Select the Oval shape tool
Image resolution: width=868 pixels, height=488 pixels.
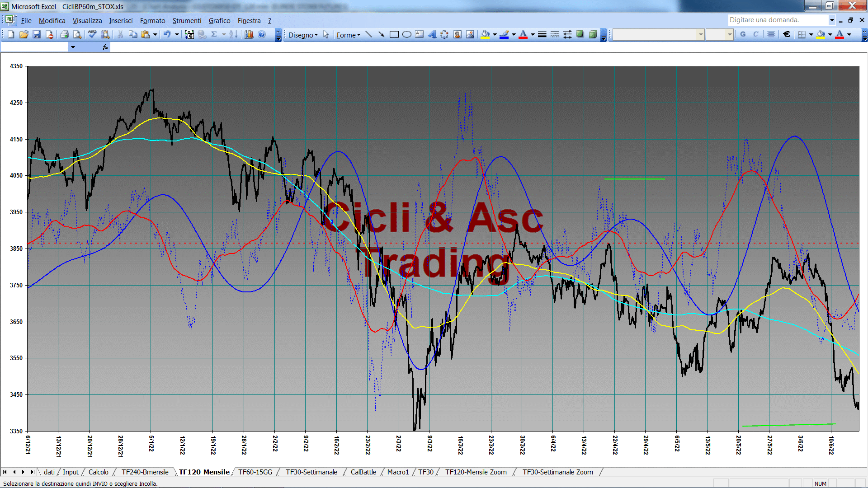[407, 34]
